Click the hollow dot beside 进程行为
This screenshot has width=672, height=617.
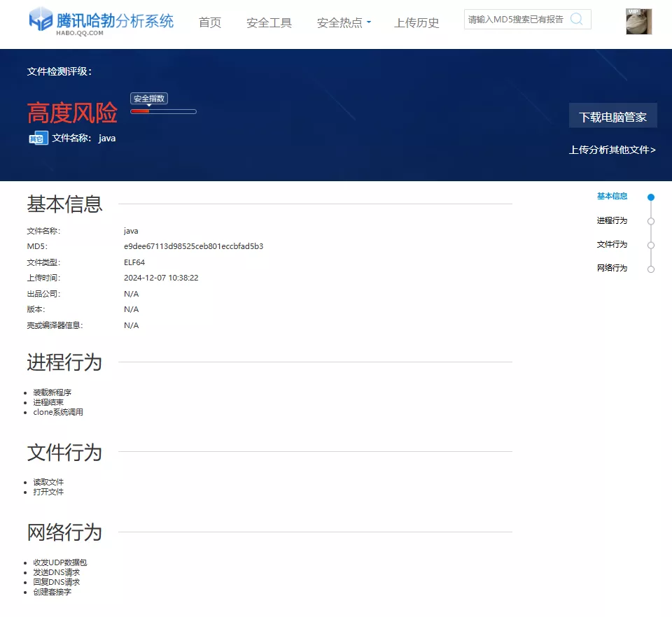[x=651, y=220]
